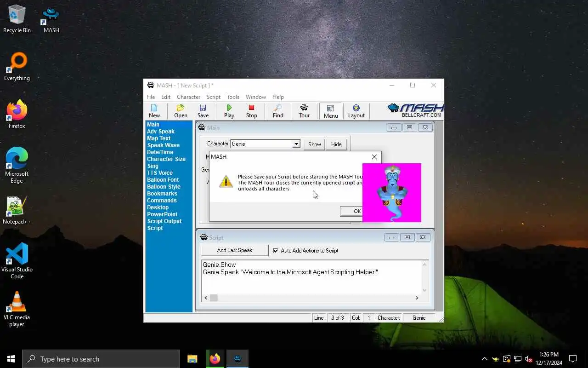Select Map Text in the sidebar

point(158,138)
